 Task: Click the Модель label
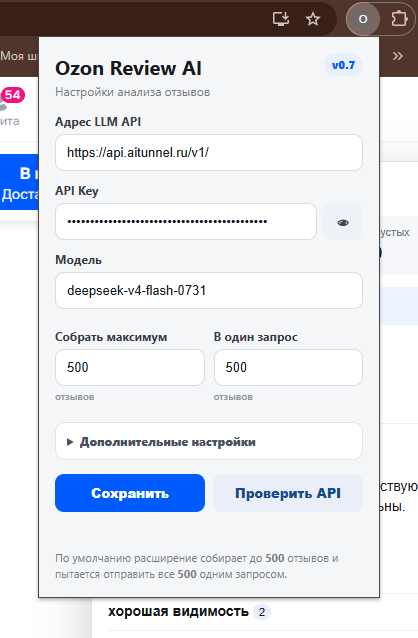(79, 260)
